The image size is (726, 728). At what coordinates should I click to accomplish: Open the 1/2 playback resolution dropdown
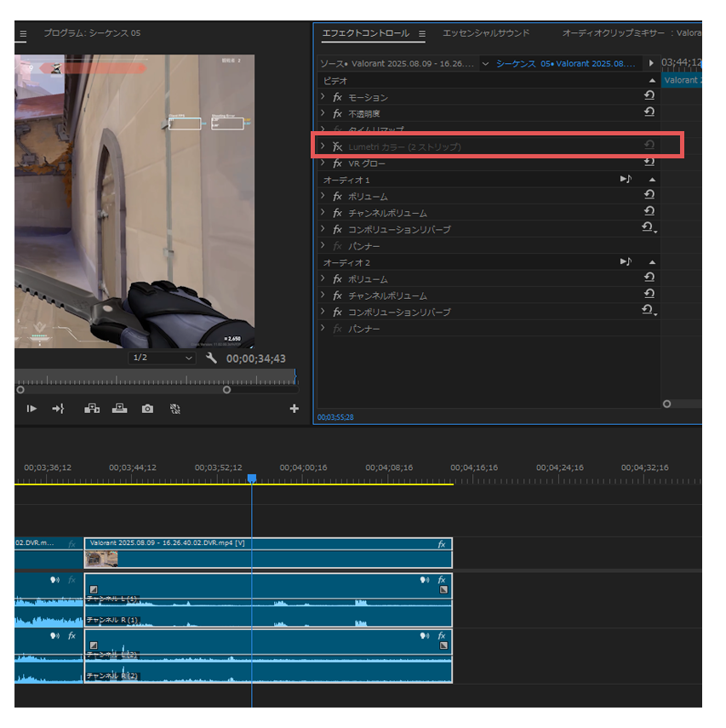click(162, 358)
